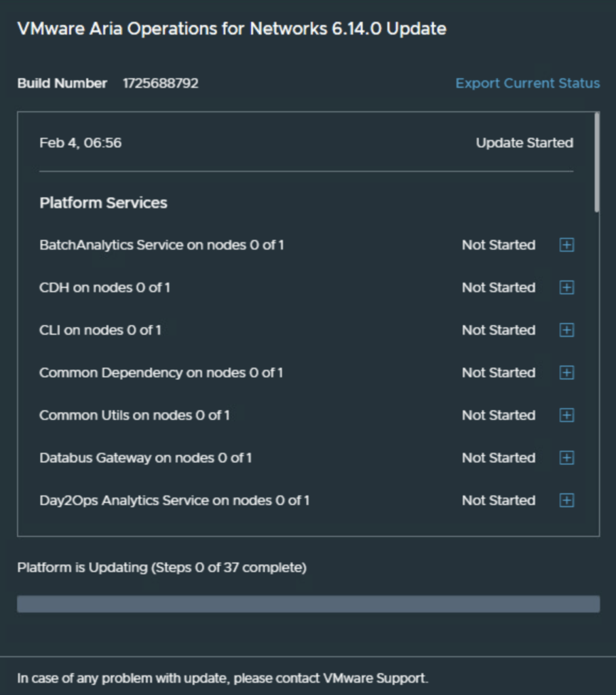616x695 pixels.
Task: Click the VMware Aria Operations update title
Action: pyautogui.click(x=231, y=29)
